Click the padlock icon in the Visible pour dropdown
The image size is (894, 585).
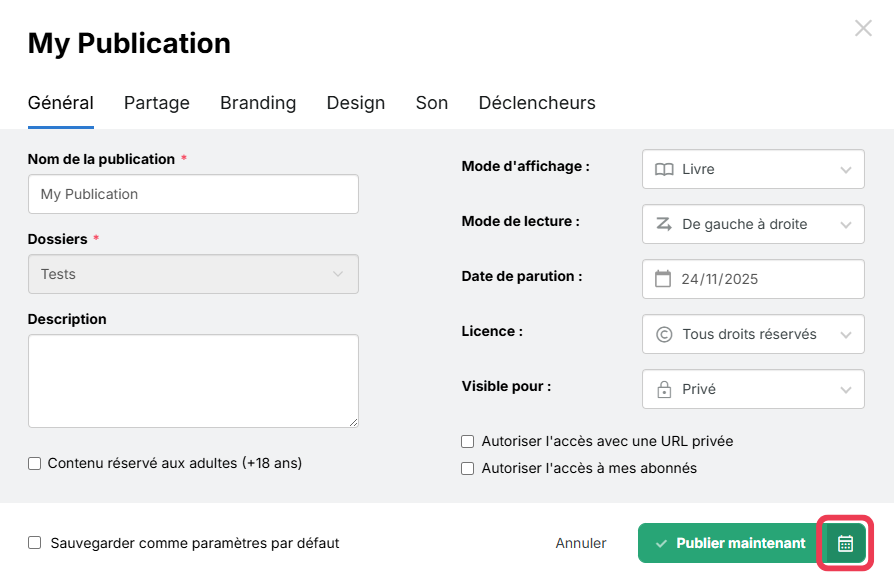tap(664, 389)
